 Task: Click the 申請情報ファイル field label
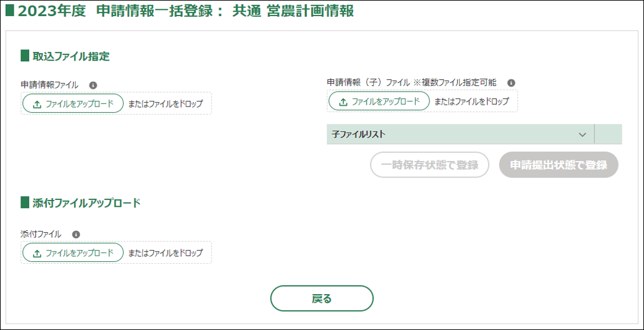pyautogui.click(x=49, y=85)
